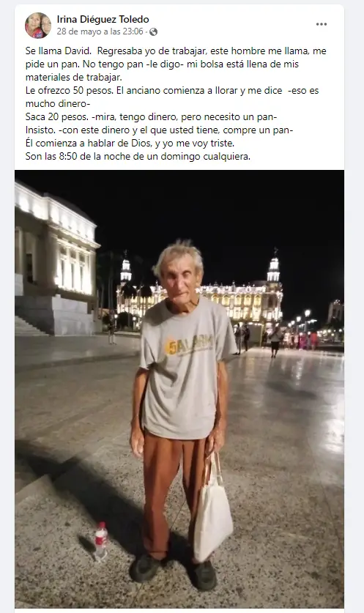Click the line 'Son las 8:50 de la noche'
This screenshot has height=613, width=364.
(138, 157)
